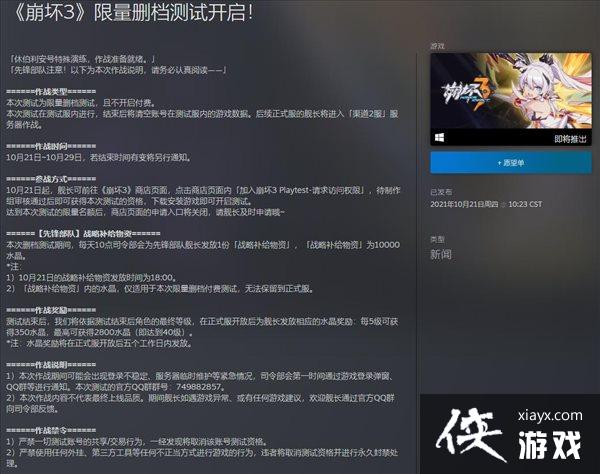600x474 pixels.
Task: Click the line starting 「先锋部队注意!
Action: tap(118, 70)
